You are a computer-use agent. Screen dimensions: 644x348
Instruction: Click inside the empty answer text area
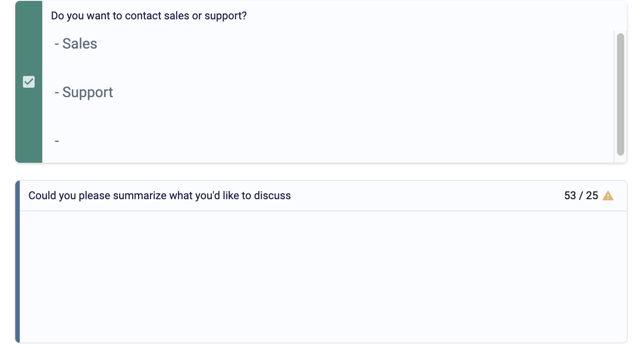point(322,277)
